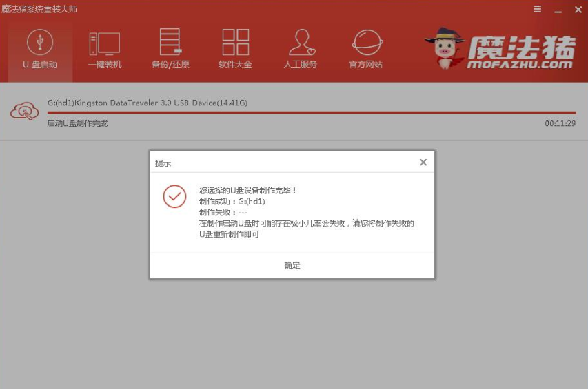Open the hamburger menu in title bar

pos(538,9)
